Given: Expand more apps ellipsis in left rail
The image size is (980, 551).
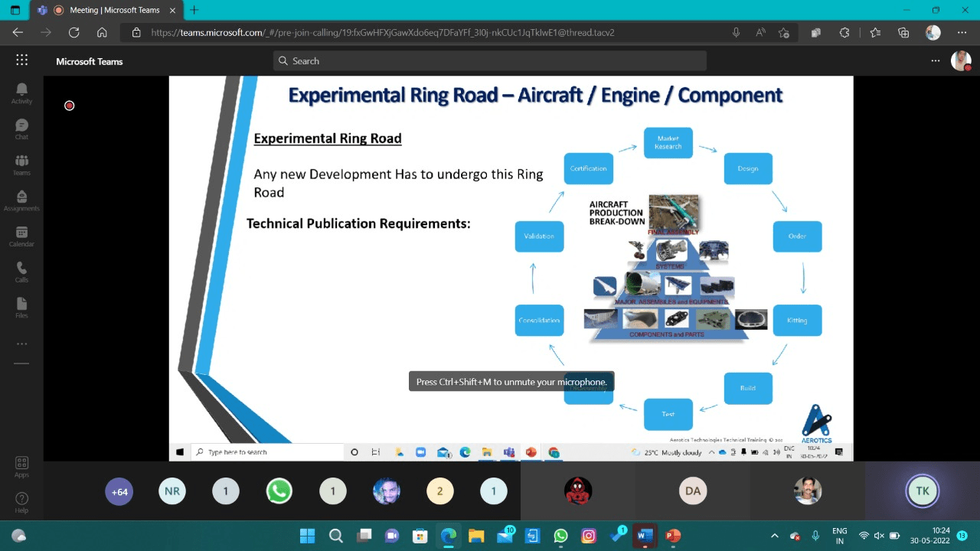Looking at the screenshot, I should (x=21, y=344).
